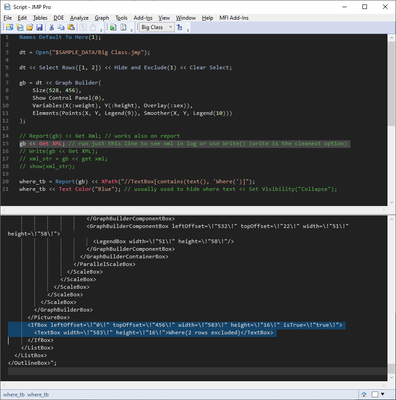Click the New Script toolbar icon
The image size is (396, 400).
coord(20,27)
